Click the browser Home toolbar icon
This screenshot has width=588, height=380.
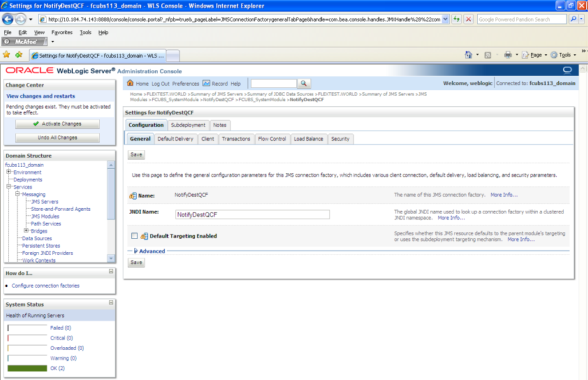coord(468,55)
